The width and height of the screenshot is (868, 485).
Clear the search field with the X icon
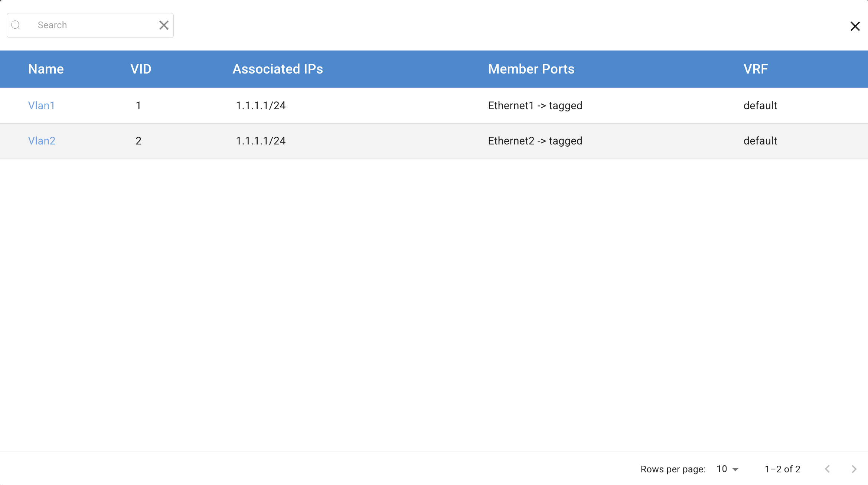(164, 25)
